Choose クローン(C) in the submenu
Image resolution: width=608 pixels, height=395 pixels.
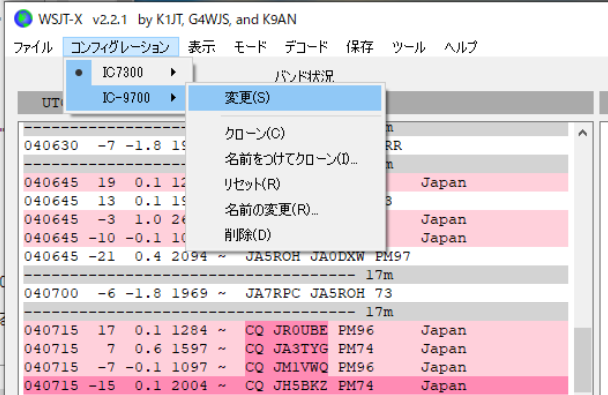(285, 133)
